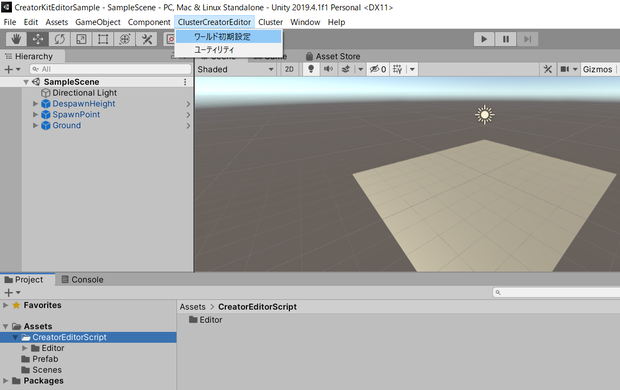This screenshot has height=390, width=620.
Task: Click the sun light gizmo in scene
Action: point(484,115)
